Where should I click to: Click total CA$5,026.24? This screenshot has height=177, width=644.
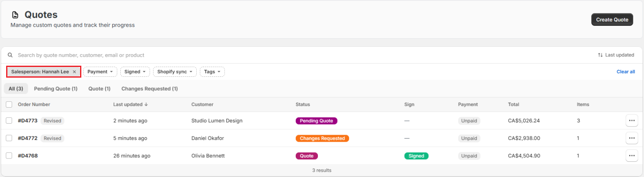coord(524,121)
